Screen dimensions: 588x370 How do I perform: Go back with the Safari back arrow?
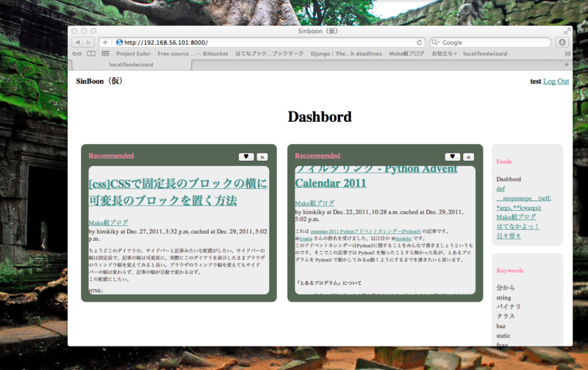tap(78, 43)
